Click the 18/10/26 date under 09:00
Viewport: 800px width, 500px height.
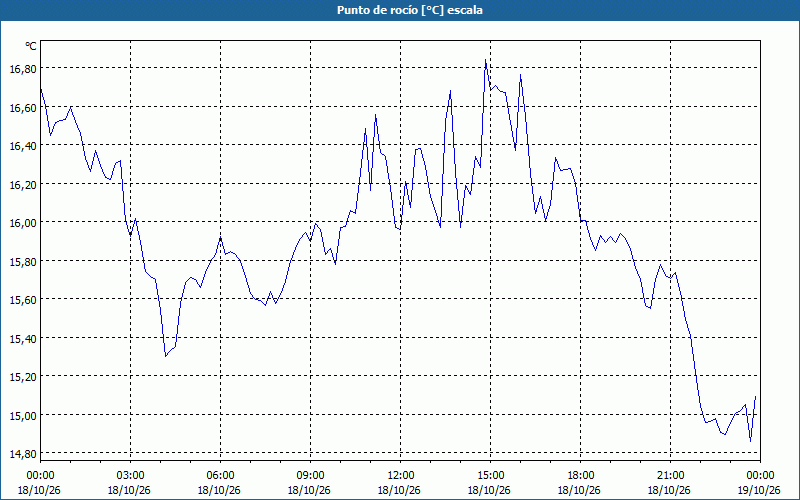[309, 490]
